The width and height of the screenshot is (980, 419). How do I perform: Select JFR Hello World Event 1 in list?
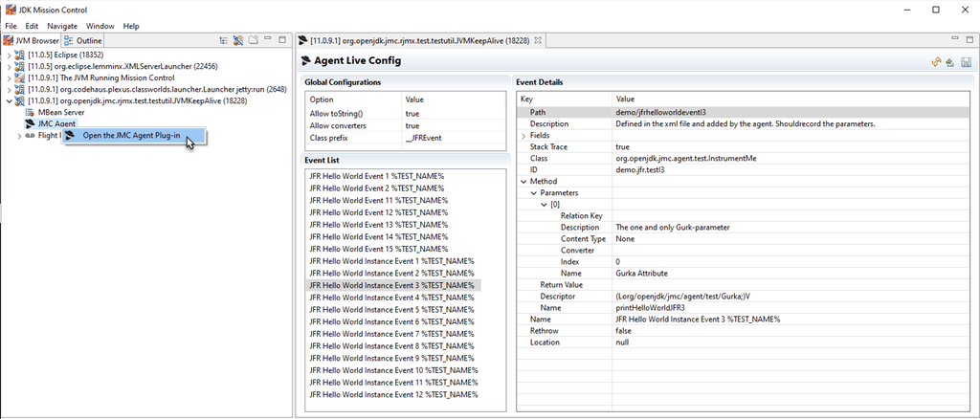[x=377, y=177]
